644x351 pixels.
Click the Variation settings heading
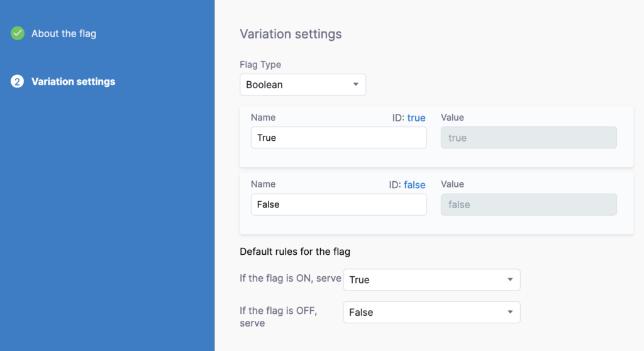(291, 34)
